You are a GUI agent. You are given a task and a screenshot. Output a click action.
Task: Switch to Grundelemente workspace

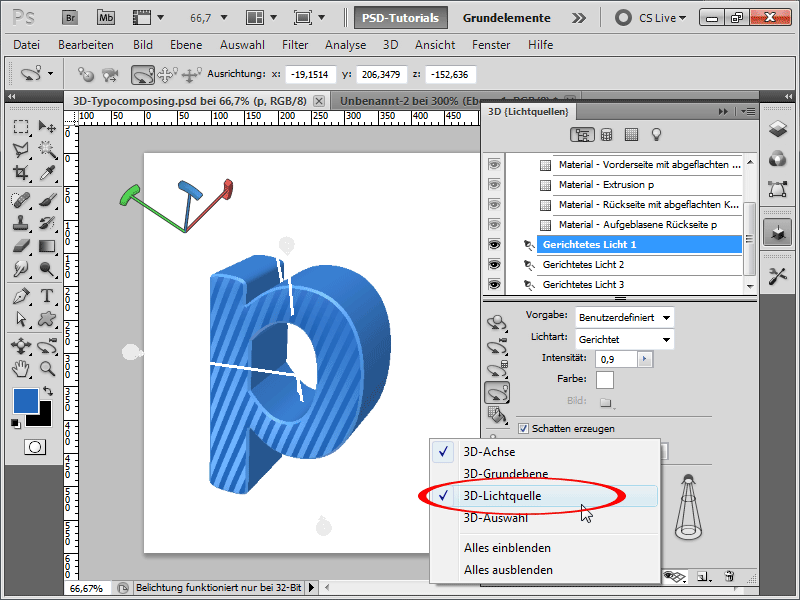(x=506, y=18)
